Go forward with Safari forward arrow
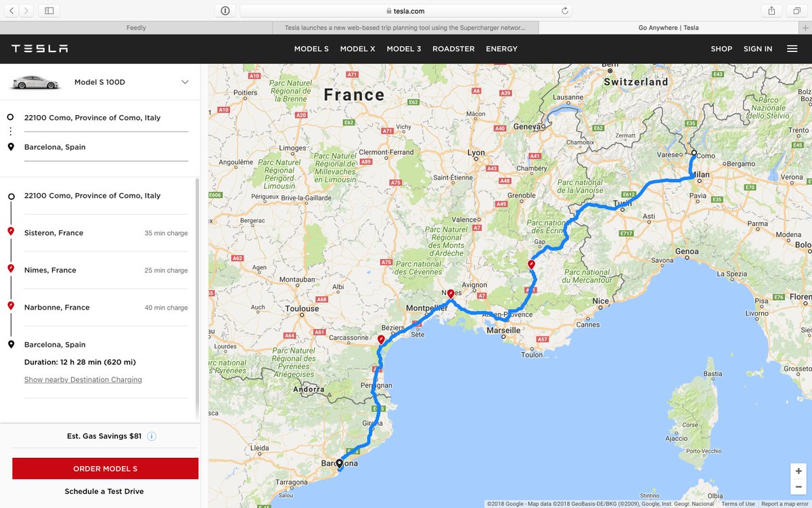The width and height of the screenshot is (812, 508). pos(27,11)
